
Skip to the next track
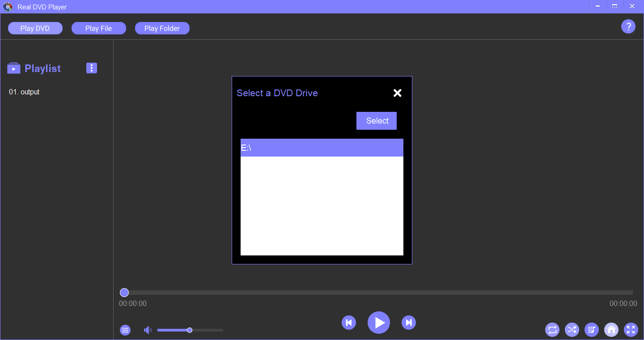409,323
